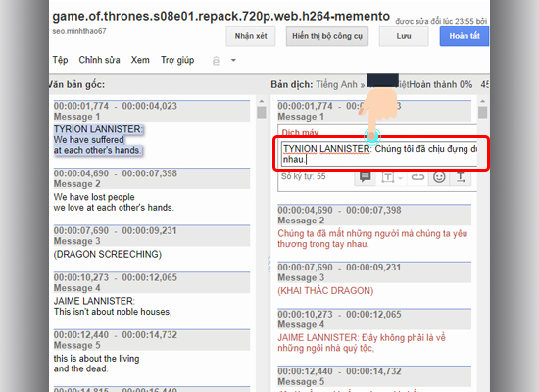Click the scroll up arrow of the translation pane
The image size is (539, 392).
click(482, 101)
